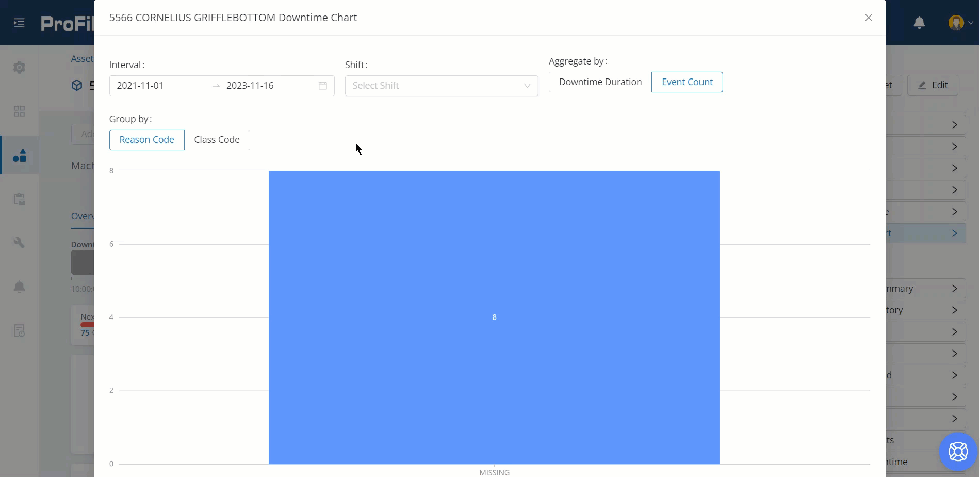Open the settings gear in the sidebar
This screenshot has width=980, height=477.
19,67
